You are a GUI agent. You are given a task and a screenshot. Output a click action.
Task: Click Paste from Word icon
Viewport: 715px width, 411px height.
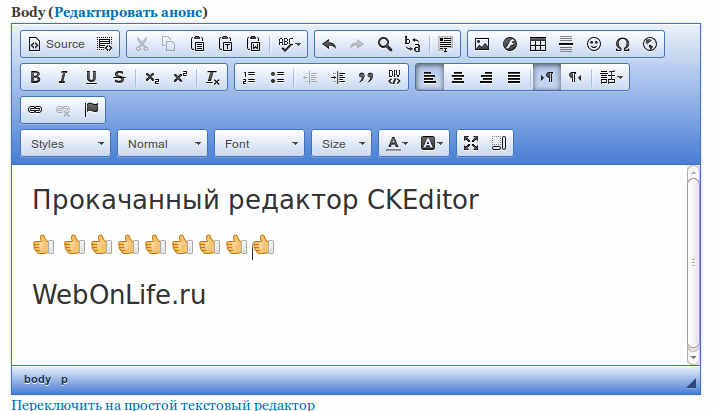point(254,44)
